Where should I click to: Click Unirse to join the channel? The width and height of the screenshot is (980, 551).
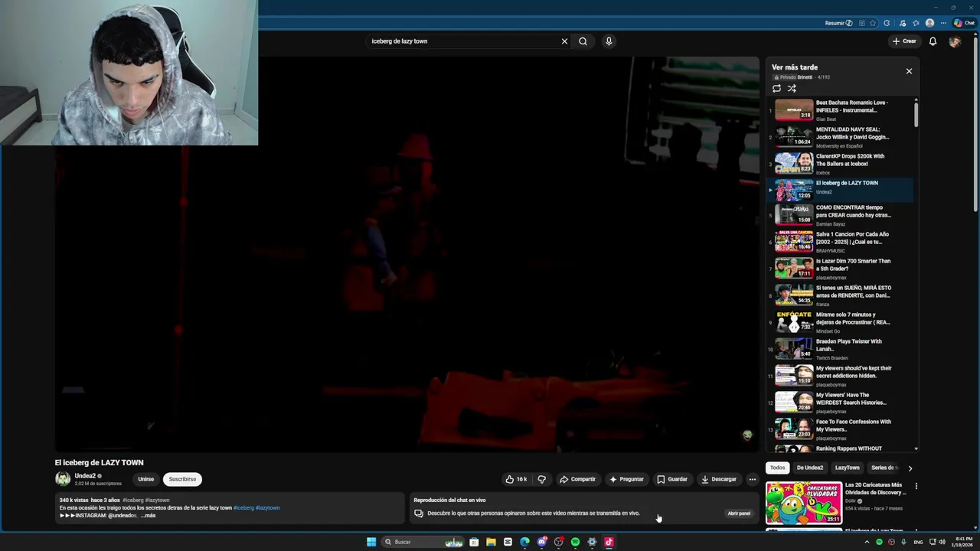coord(145,479)
